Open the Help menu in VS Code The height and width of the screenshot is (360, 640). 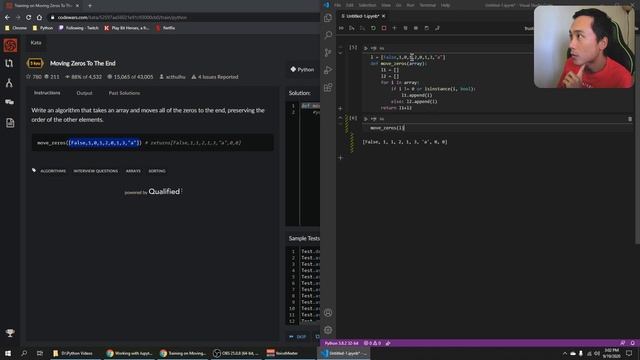[x=445, y=5]
